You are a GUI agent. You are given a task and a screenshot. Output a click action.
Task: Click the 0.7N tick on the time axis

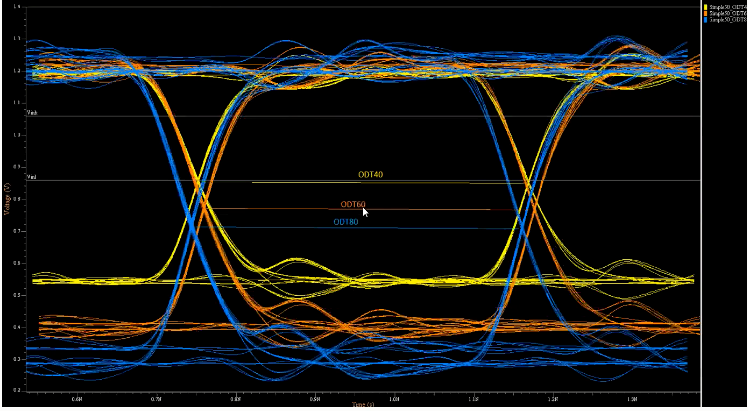click(x=156, y=398)
